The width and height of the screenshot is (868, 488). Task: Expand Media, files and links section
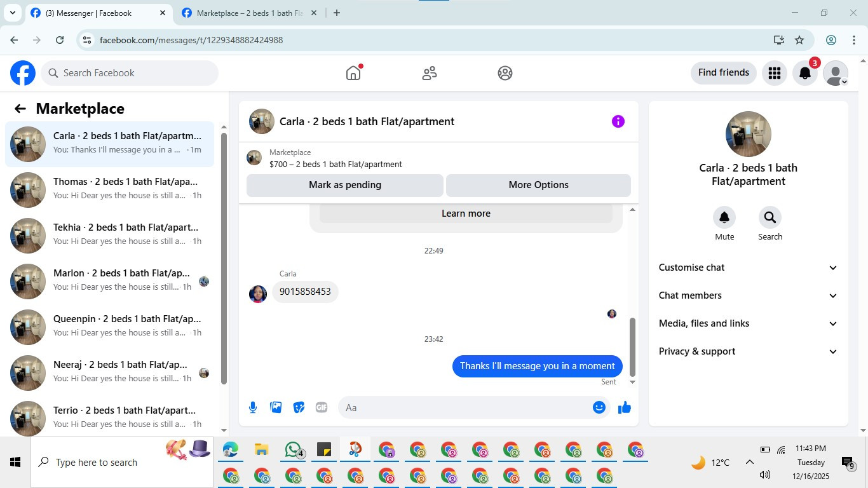[x=749, y=323]
